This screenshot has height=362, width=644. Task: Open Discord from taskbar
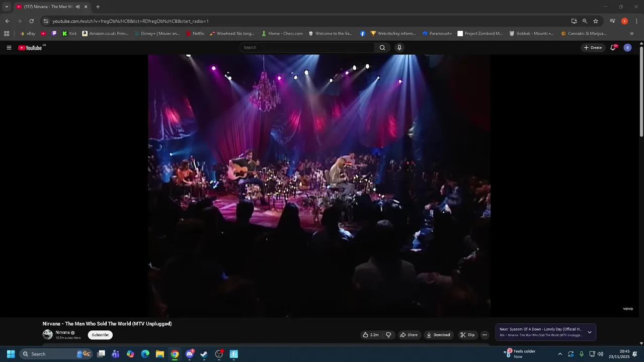[x=190, y=354]
